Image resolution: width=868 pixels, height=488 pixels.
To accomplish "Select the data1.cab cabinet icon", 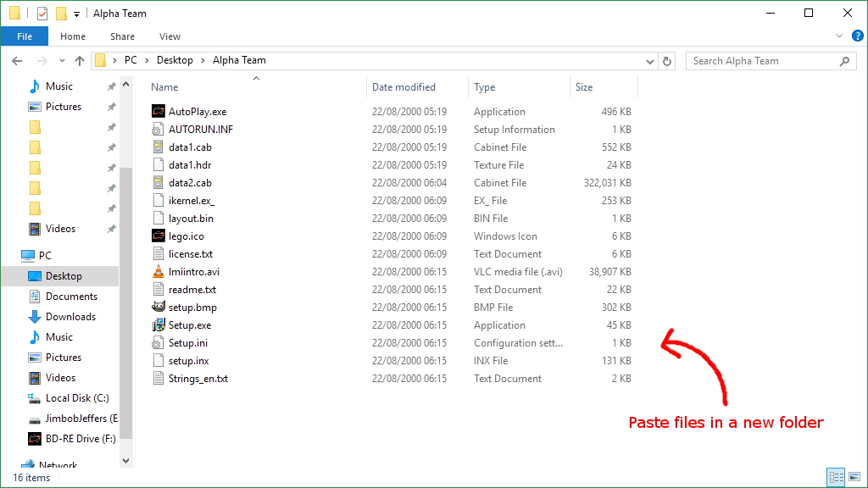I will [x=159, y=147].
